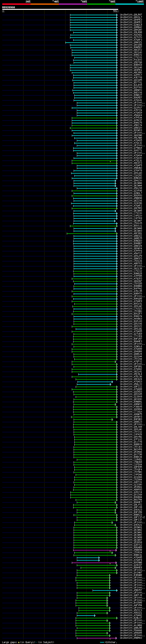
Task: Select the UniRef100_A7Q4F8 label
Action: click(x=131, y=560)
